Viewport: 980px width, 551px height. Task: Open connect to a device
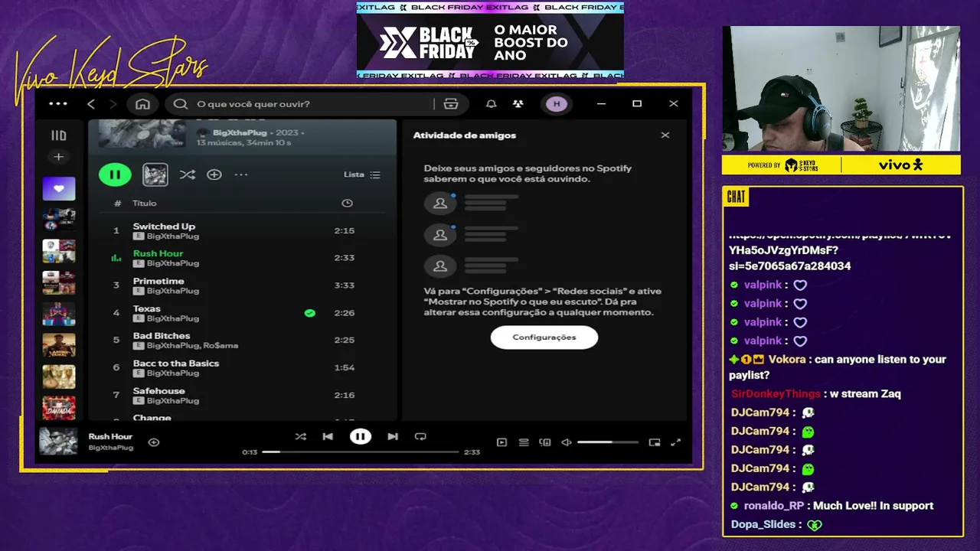pos(545,442)
